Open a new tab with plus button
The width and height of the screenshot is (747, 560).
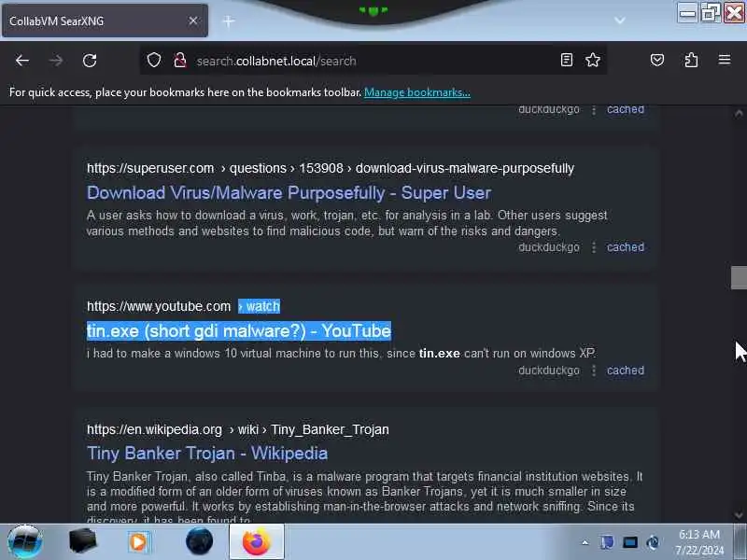click(229, 21)
